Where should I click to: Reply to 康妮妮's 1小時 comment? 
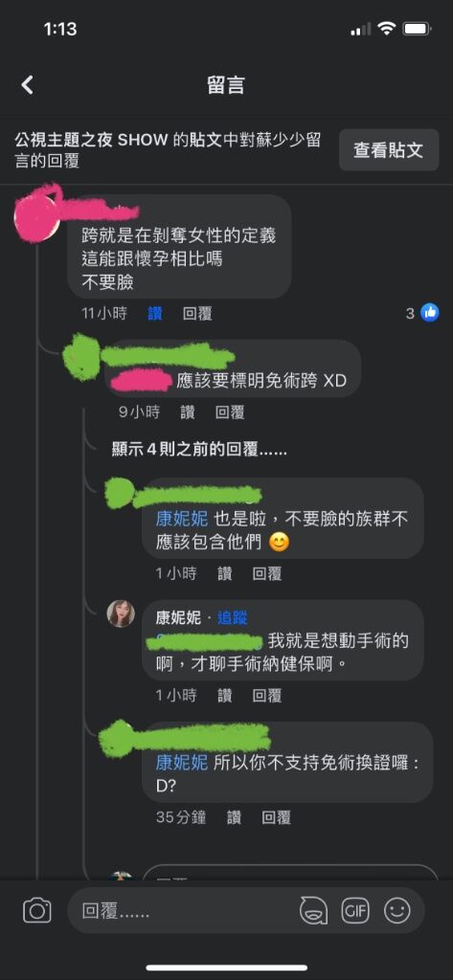pyautogui.click(x=267, y=696)
